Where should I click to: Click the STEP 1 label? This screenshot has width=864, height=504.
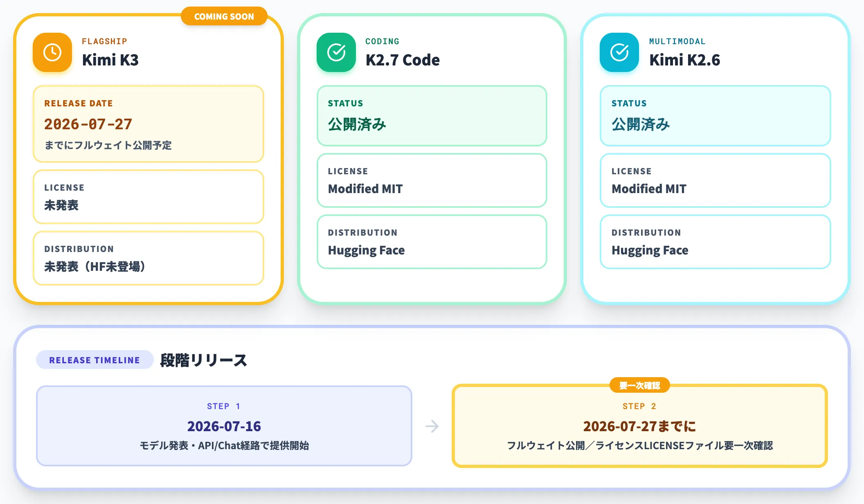(x=224, y=406)
